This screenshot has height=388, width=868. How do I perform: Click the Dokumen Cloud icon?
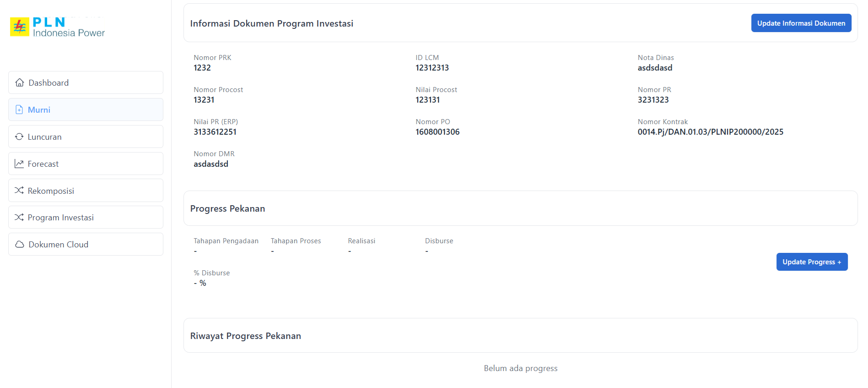20,244
